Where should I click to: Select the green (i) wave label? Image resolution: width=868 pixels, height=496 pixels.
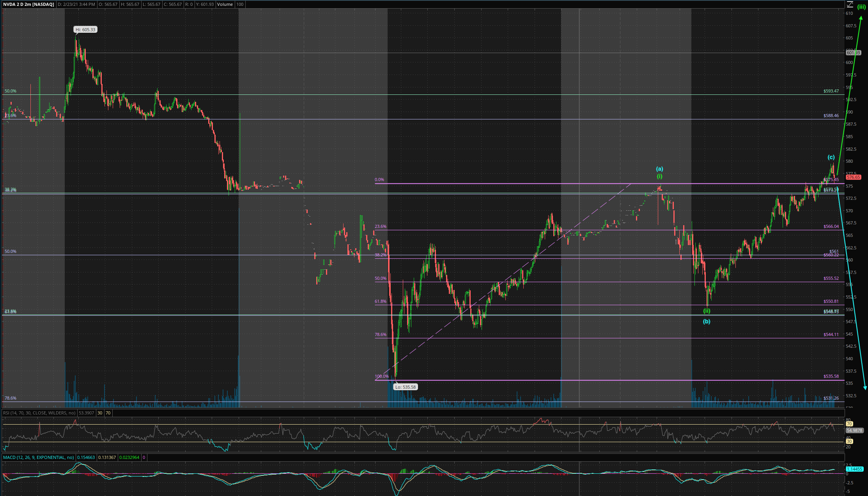click(659, 176)
